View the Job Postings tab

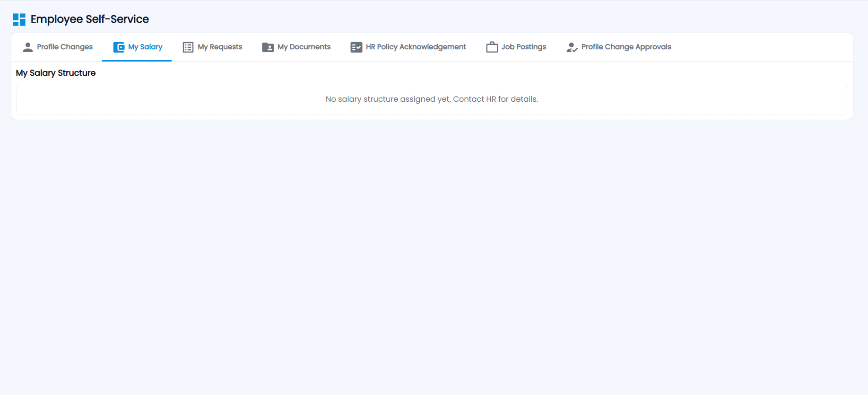[516, 47]
